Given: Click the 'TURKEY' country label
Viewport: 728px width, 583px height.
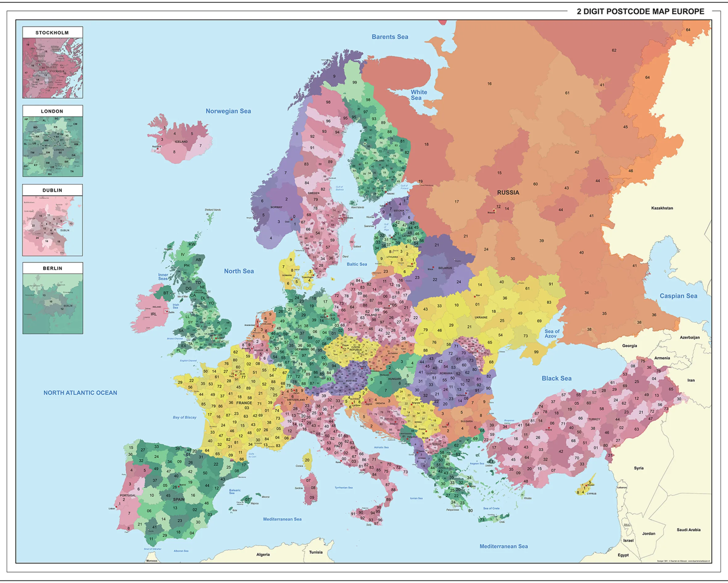Looking at the screenshot, I should (x=594, y=419).
